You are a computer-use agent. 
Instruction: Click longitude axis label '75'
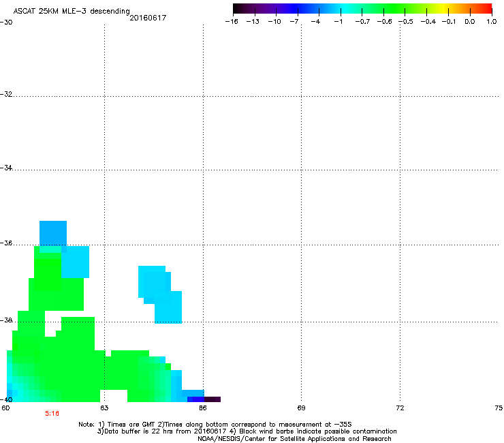coord(499,408)
